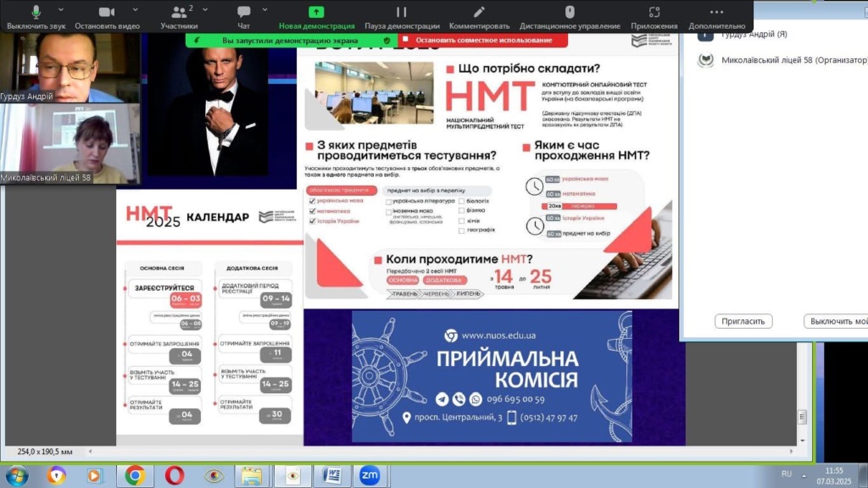Click the split-view box on vertical scrollbar

[802, 417]
